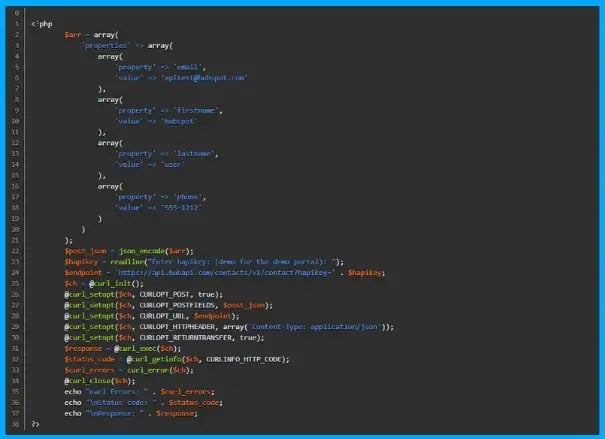Select the CURLOPT_POST constant
The width and height of the screenshot is (605, 439).
[x=164, y=294]
